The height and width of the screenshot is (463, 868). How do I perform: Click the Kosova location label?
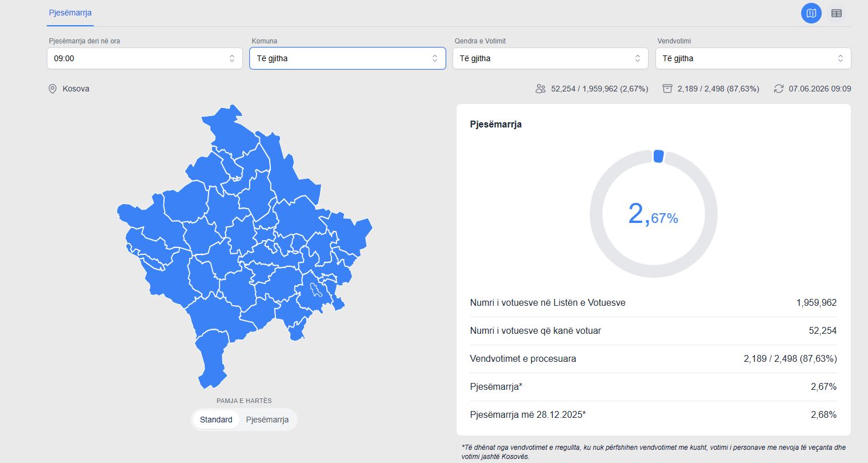(76, 89)
